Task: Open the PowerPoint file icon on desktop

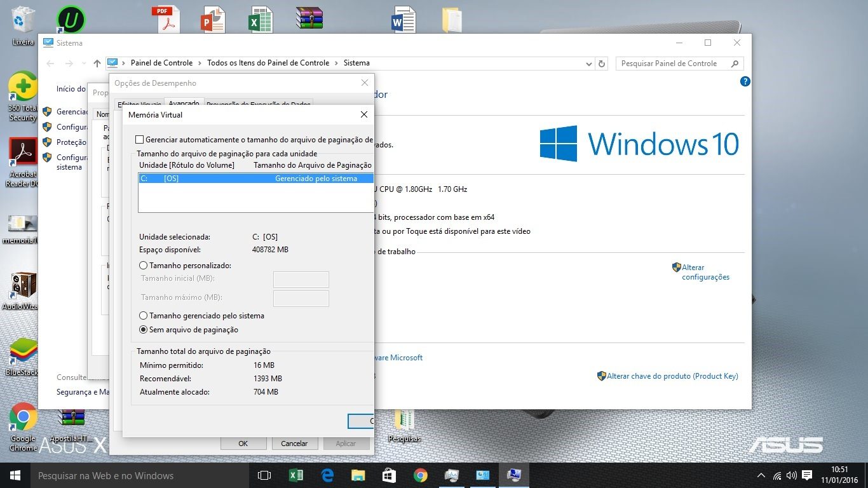Action: coord(214,20)
